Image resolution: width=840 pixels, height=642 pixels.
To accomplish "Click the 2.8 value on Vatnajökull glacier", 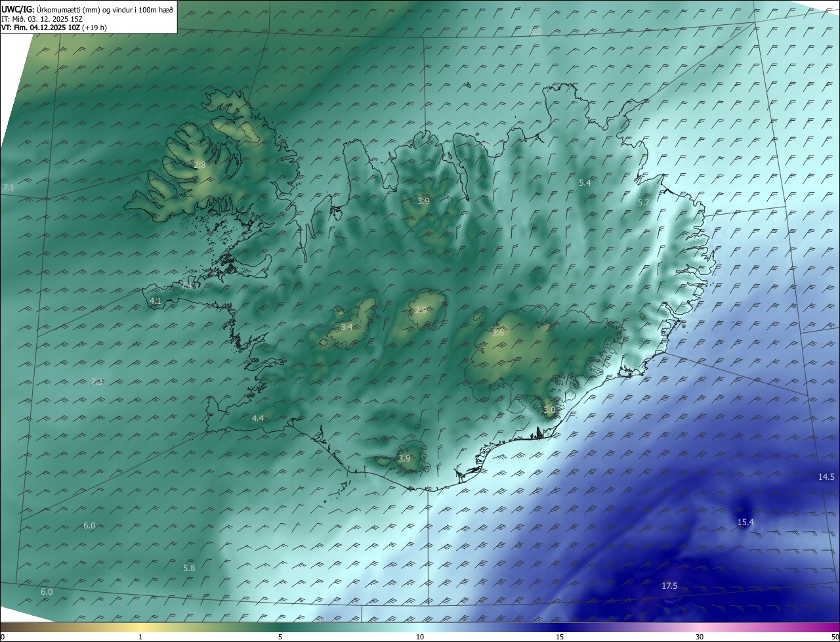I will (x=499, y=333).
